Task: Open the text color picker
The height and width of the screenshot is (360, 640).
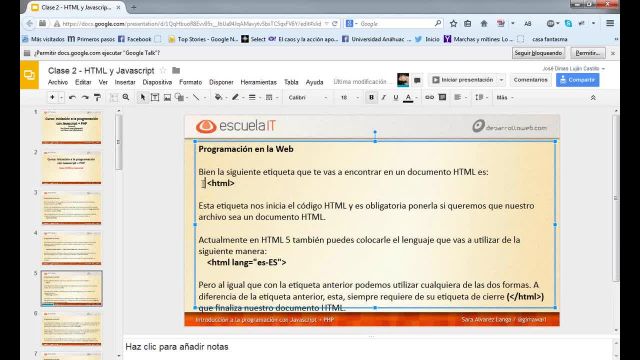Action: 408,98
